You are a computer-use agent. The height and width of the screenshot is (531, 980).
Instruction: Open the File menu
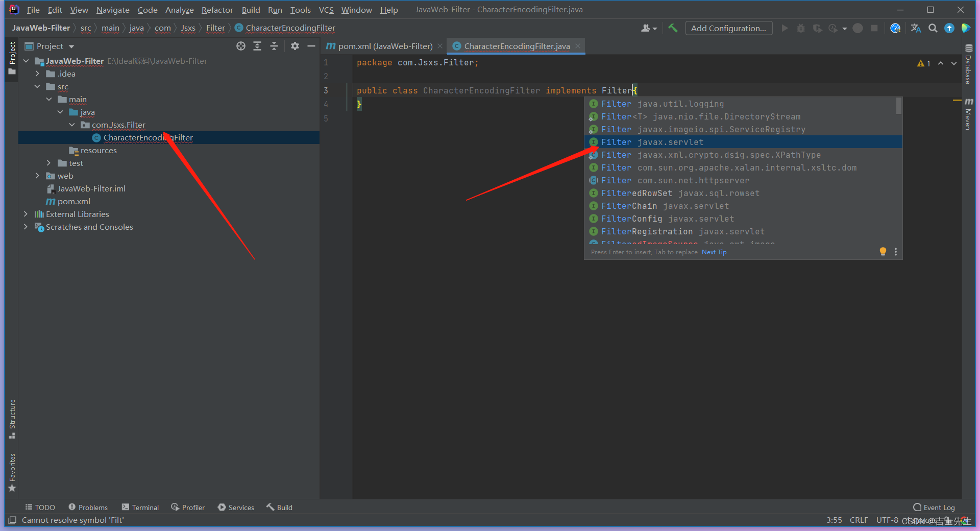point(33,10)
